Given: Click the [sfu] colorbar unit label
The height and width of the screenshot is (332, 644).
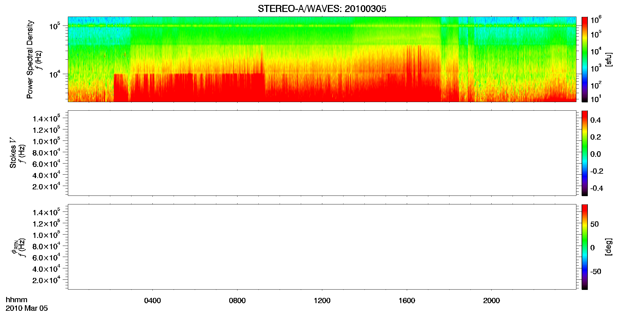Looking at the screenshot, I should click(x=609, y=59).
